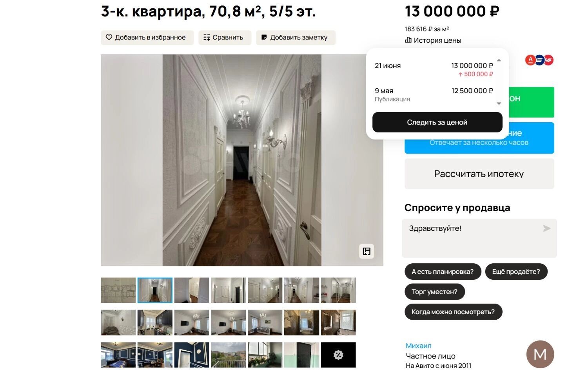Click the bank logos icon cluster
This screenshot has width=588, height=371.
[539, 60]
